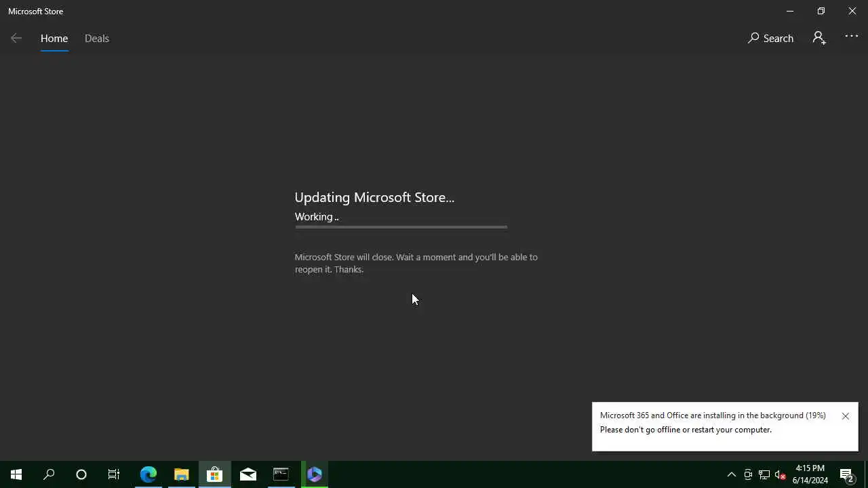
Task: Go back using the back arrow
Action: click(16, 39)
